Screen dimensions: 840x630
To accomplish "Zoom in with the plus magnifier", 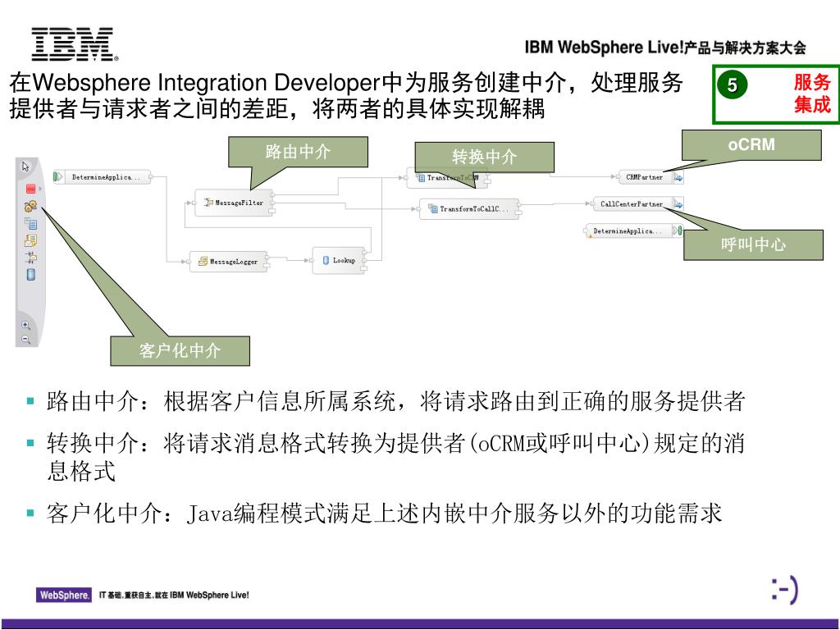I will pyautogui.click(x=25, y=325).
